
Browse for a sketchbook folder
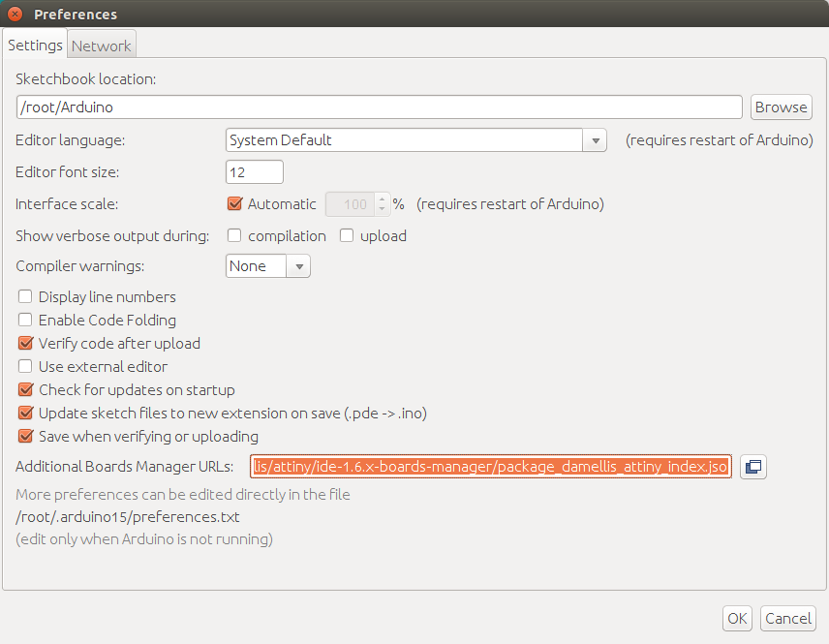[781, 107]
